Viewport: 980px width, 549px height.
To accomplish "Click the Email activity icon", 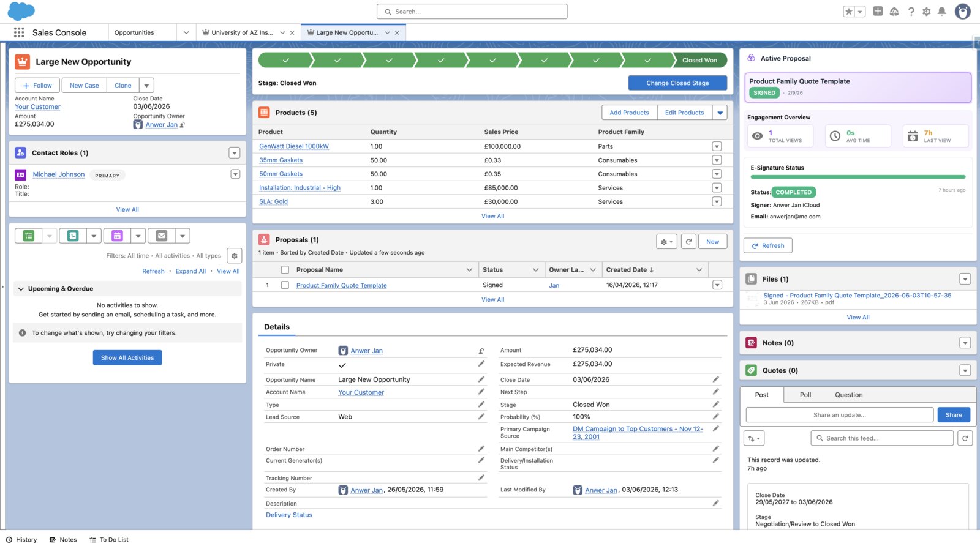I will pyautogui.click(x=162, y=236).
